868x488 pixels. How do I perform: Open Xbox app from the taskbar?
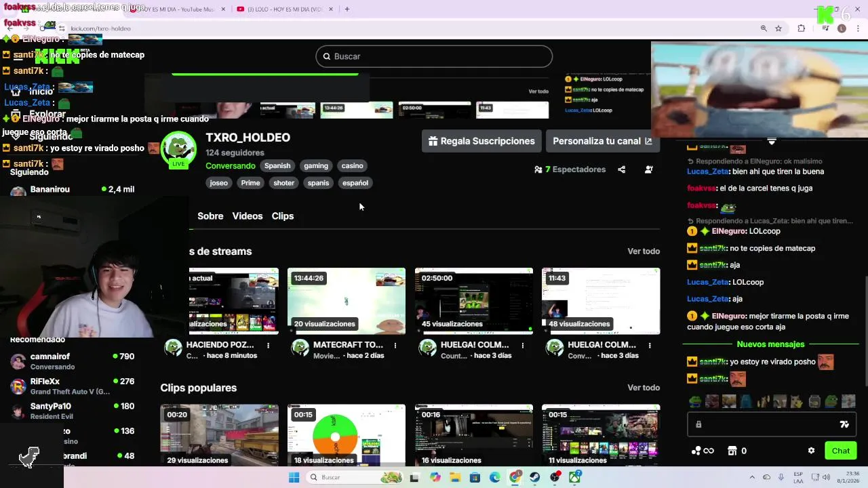575,477
